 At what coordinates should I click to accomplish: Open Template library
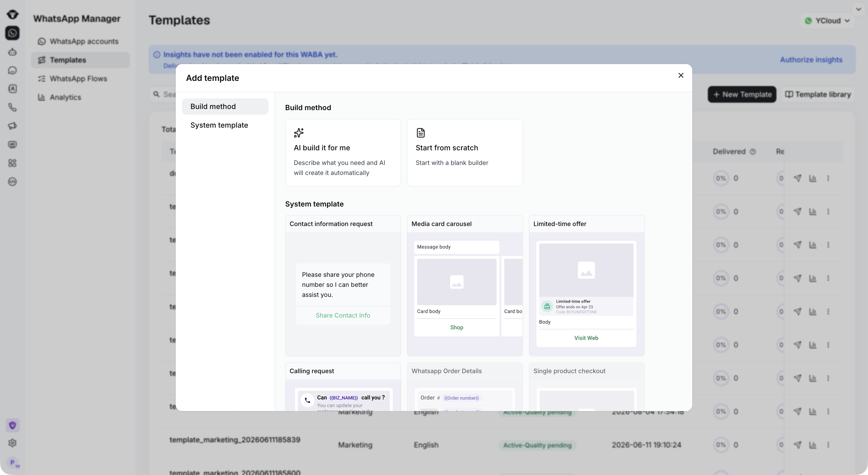[x=818, y=94]
